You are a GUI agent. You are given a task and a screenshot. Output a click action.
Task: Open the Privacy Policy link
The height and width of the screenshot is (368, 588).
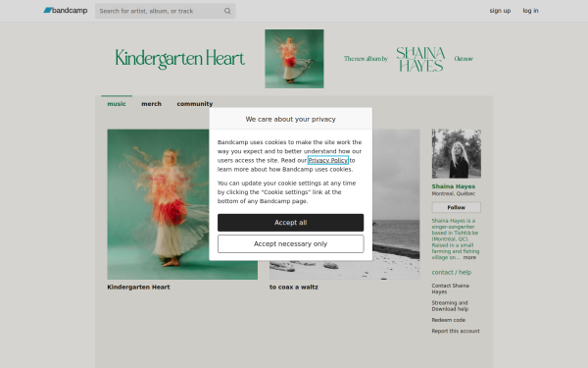pos(327,160)
